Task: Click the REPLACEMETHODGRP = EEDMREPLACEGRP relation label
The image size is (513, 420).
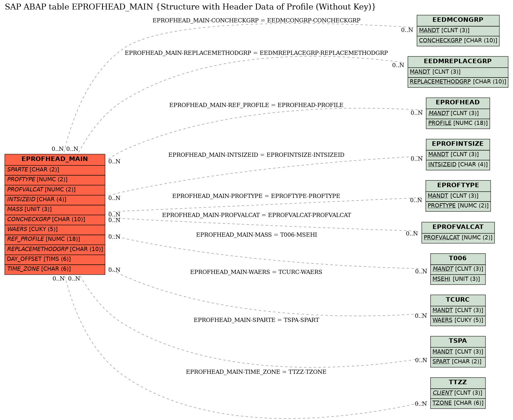Action: (256, 53)
